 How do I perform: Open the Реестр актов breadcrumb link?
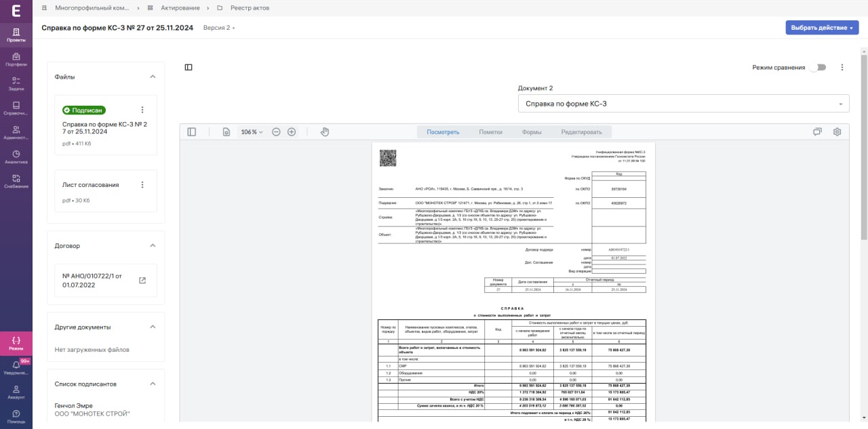(250, 8)
